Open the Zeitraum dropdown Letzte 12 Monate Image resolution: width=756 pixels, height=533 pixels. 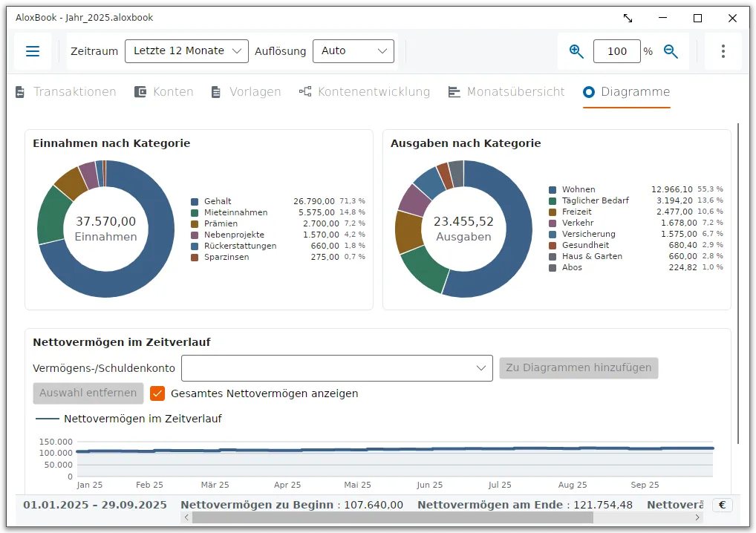[186, 51]
